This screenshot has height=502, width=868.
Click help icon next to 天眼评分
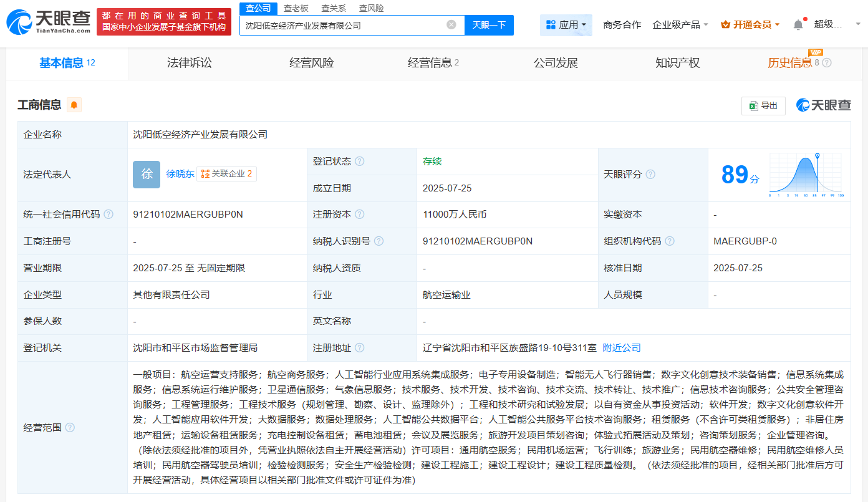tap(650, 175)
